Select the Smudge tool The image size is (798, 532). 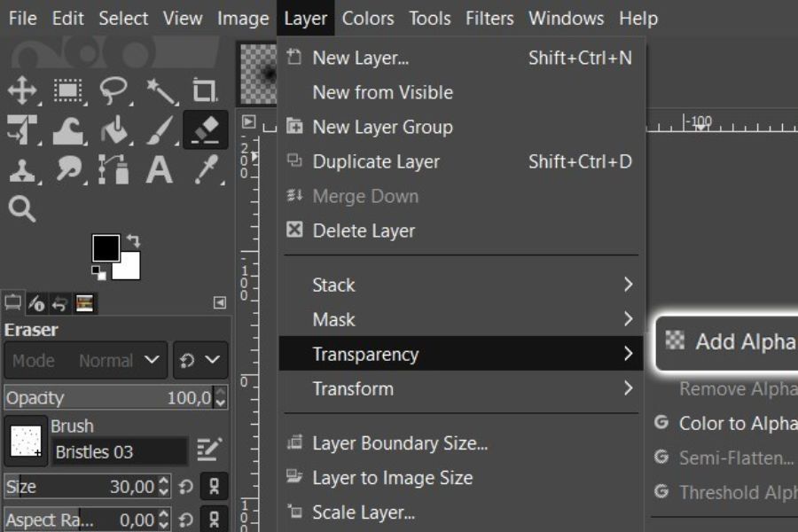click(x=68, y=169)
